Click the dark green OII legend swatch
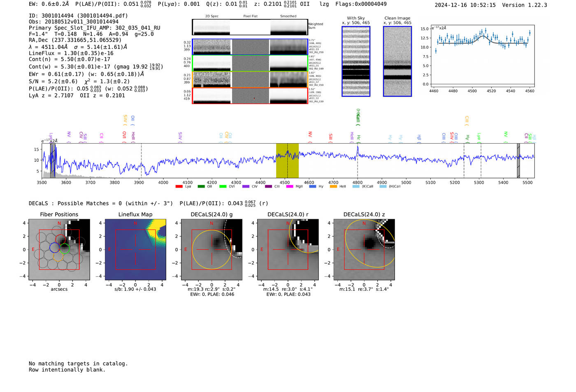 201,186
